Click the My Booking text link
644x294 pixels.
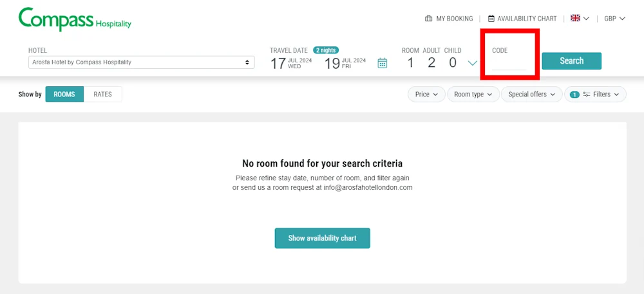click(455, 19)
